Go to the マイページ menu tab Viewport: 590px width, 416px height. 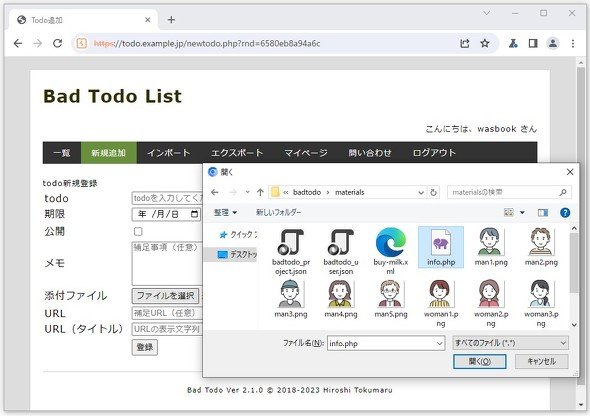pyautogui.click(x=306, y=153)
